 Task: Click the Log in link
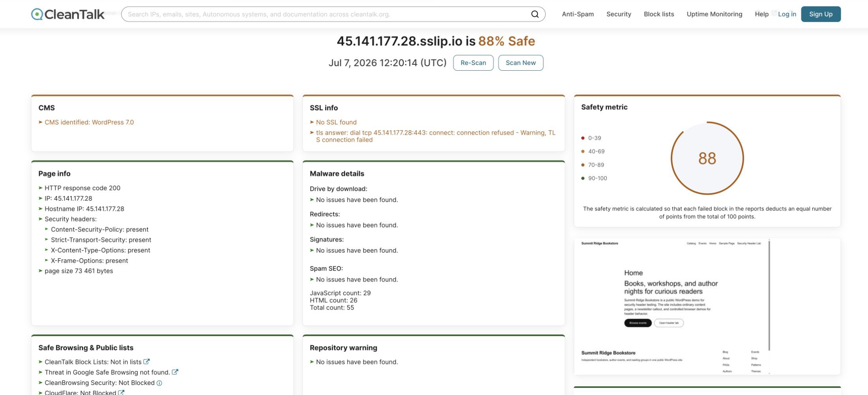click(787, 14)
